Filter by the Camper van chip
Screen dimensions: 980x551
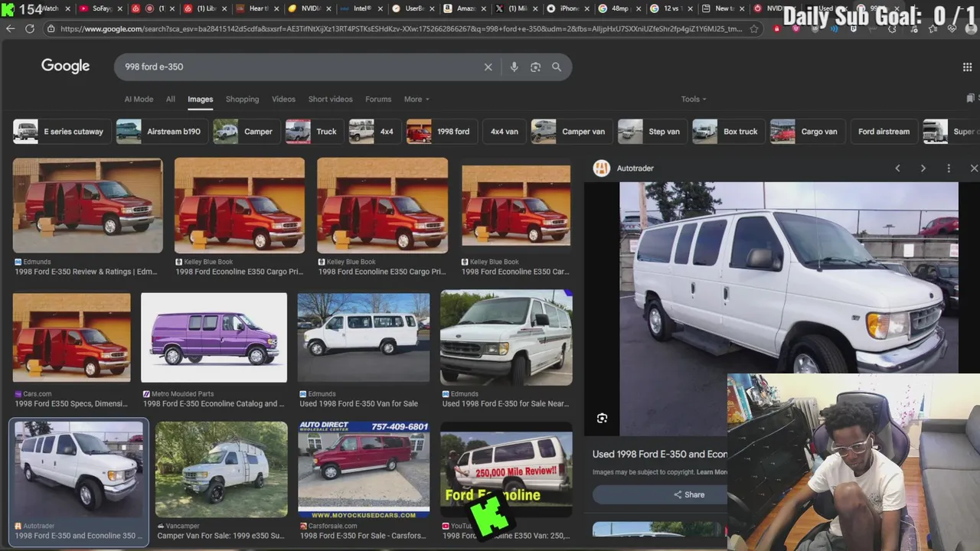pyautogui.click(x=571, y=132)
